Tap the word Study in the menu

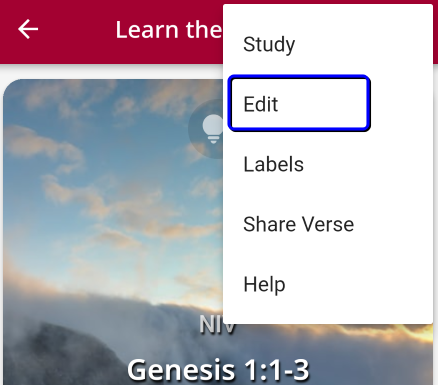[x=269, y=44]
